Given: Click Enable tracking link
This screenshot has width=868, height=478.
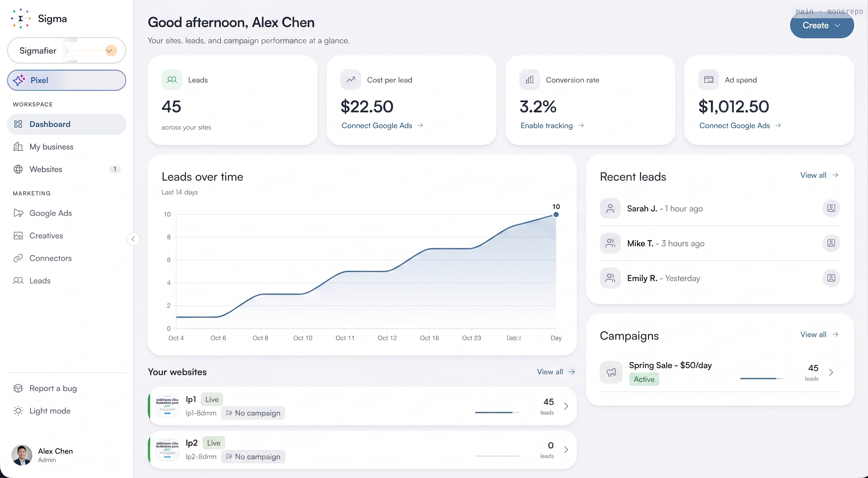Looking at the screenshot, I should (552, 126).
